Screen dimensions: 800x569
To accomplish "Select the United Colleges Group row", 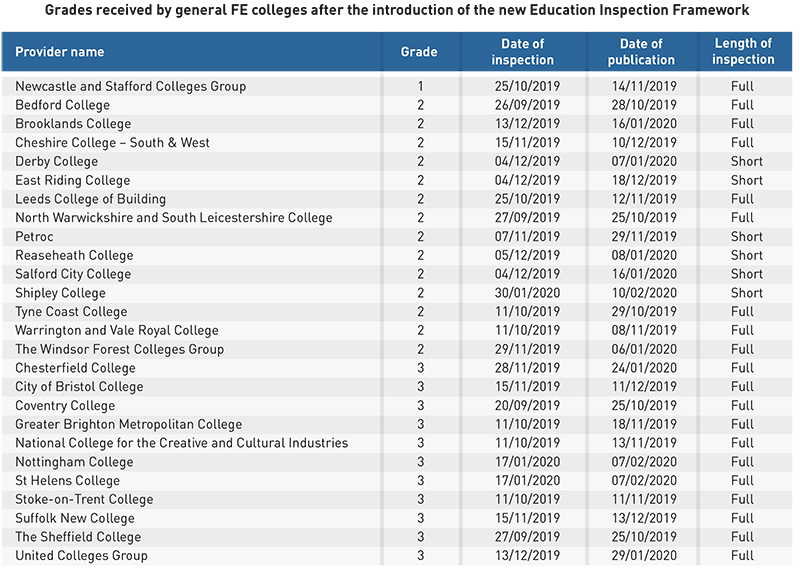I will [396, 556].
